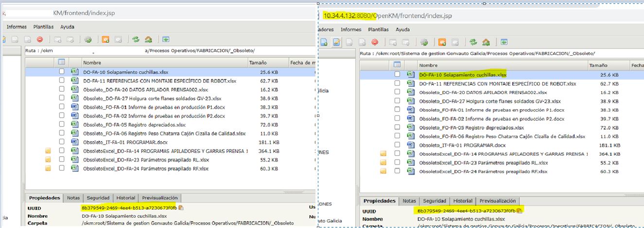644x228 pixels.
Task: Click the browser address bar showing 10.34.4.132:8080
Action: [389, 16]
